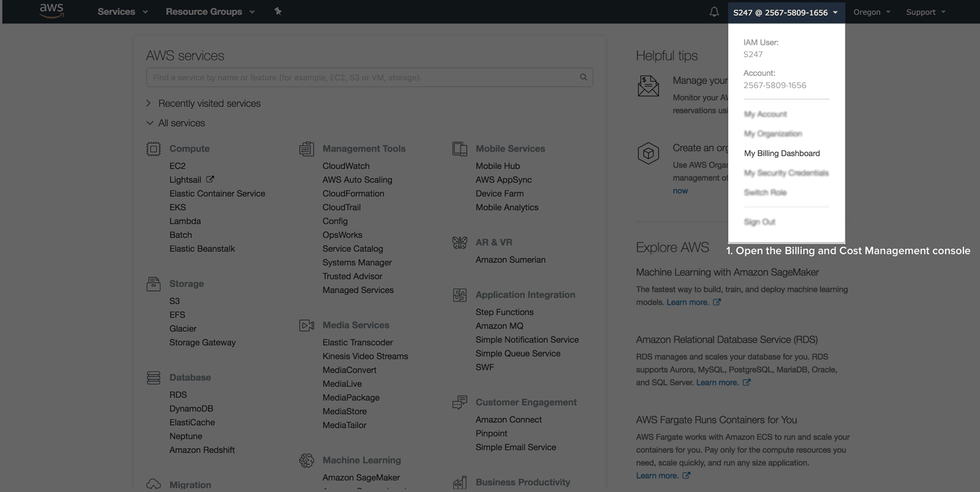Click the search magnifier icon
Viewport: 980px width, 492px height.
[x=583, y=77]
